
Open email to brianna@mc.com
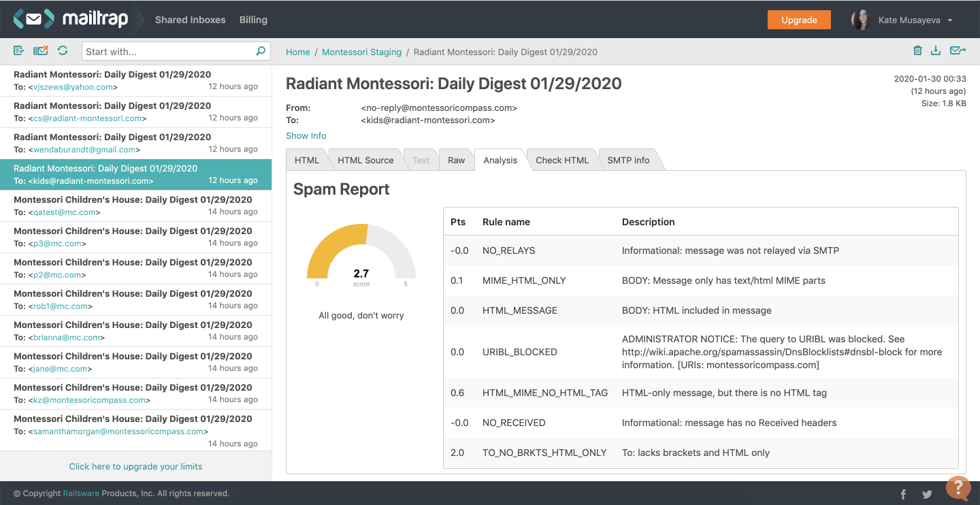coord(135,331)
